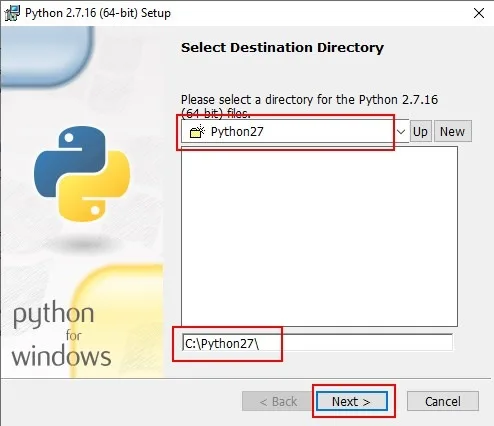Viewport: 494px width, 426px height.
Task: Click the folder icon beside Python27
Action: point(197,131)
